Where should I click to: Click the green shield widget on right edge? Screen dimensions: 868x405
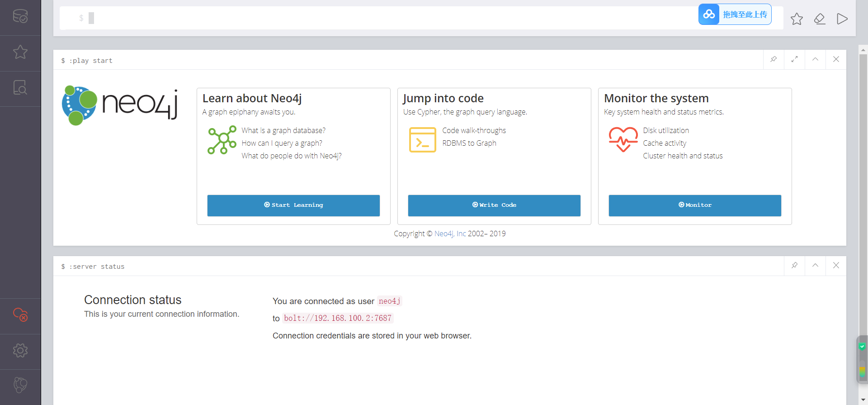click(x=862, y=347)
